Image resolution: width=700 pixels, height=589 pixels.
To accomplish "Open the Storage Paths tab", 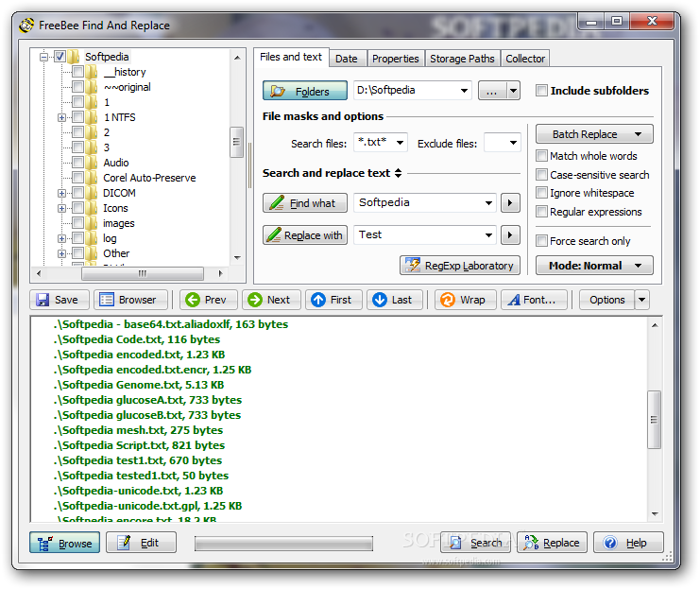I will (462, 59).
